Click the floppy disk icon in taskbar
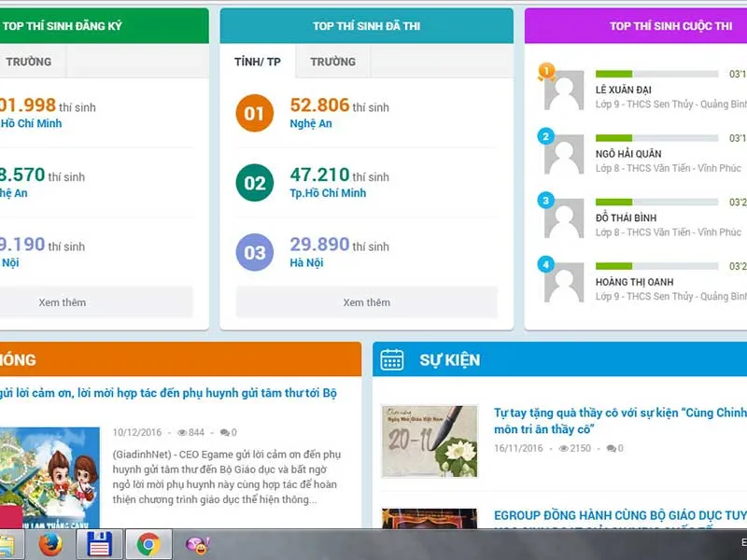This screenshot has width=747, height=560. [x=99, y=544]
